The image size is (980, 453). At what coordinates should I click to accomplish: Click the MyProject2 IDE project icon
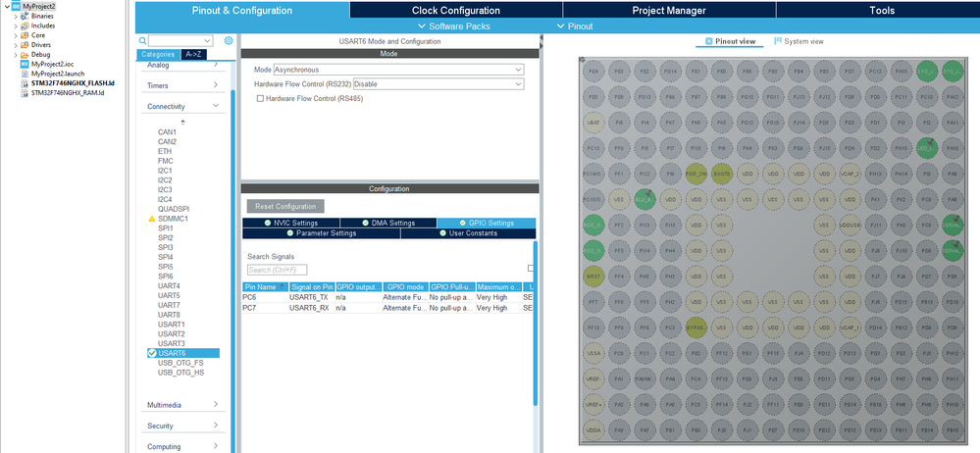[x=16, y=6]
